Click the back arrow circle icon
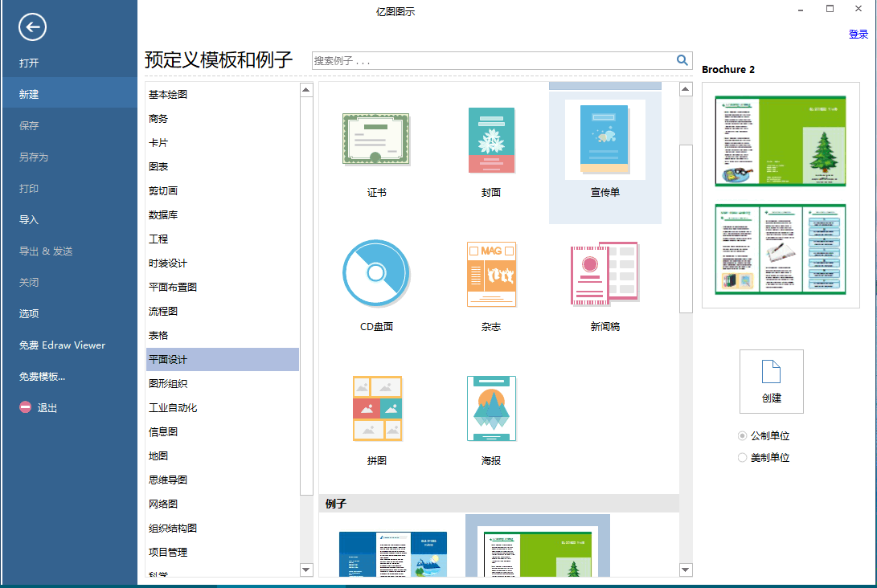This screenshot has width=877, height=588. click(x=32, y=28)
